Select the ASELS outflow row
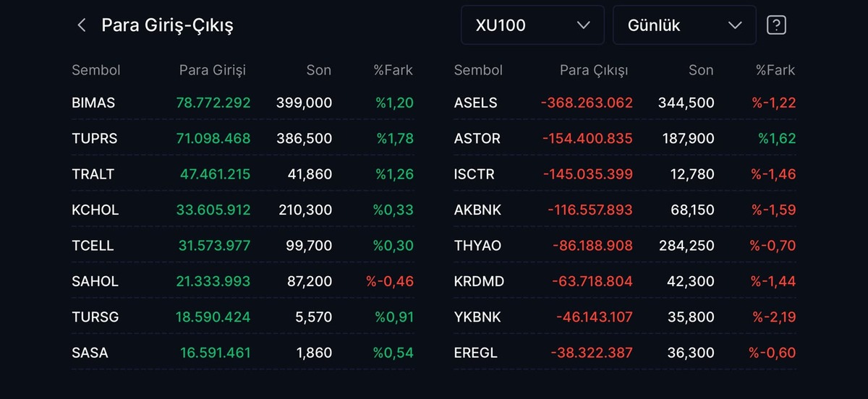Viewport: 868px width, 399px height. click(x=625, y=103)
